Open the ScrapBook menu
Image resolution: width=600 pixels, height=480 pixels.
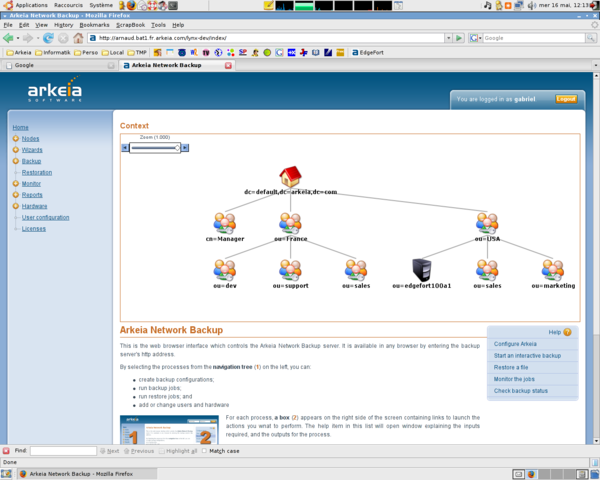(130, 25)
